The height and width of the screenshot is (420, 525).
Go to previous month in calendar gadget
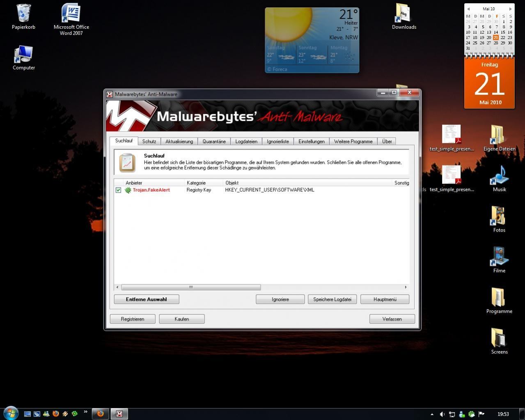[x=468, y=9]
